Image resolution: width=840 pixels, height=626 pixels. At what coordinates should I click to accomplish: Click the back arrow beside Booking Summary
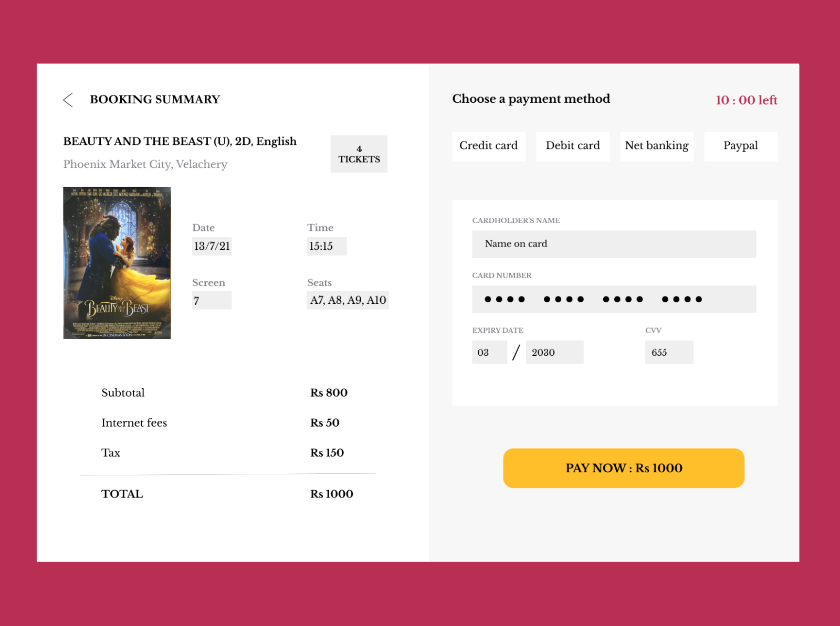(68, 100)
